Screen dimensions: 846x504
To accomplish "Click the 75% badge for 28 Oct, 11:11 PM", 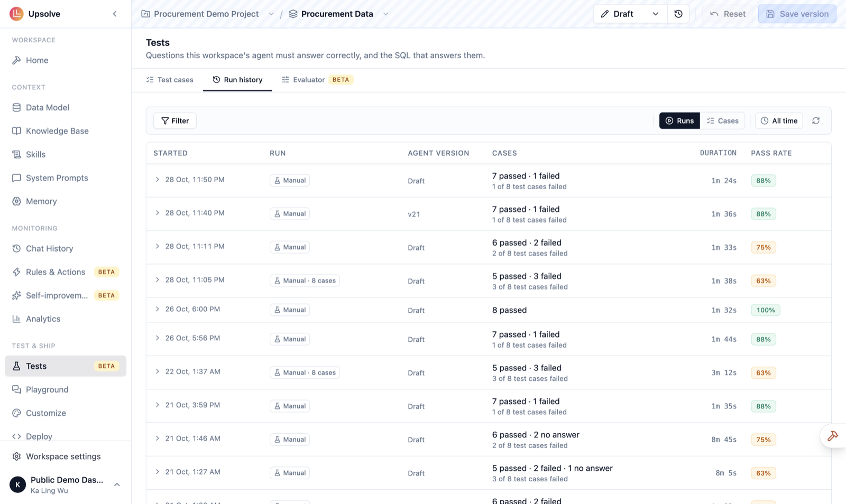I will 764,247.
